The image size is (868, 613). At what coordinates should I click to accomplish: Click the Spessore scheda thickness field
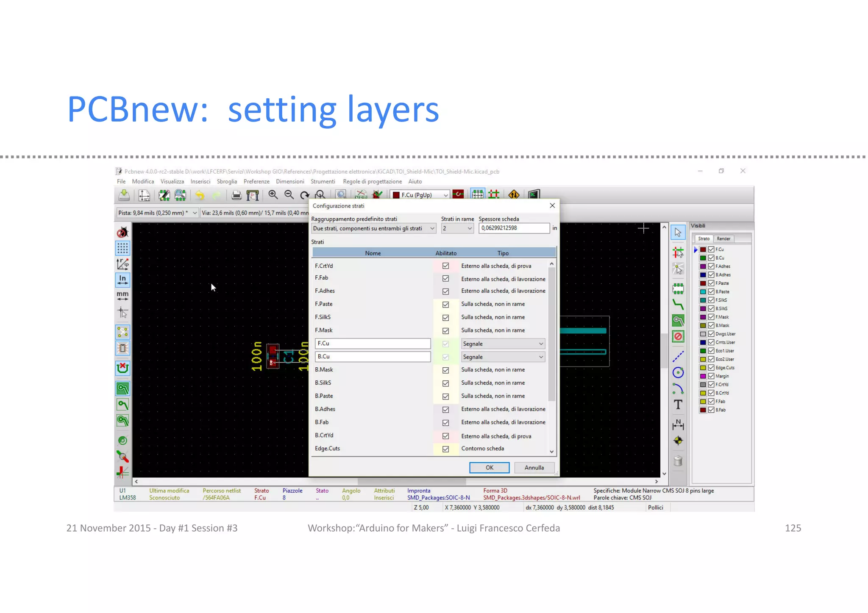click(514, 228)
